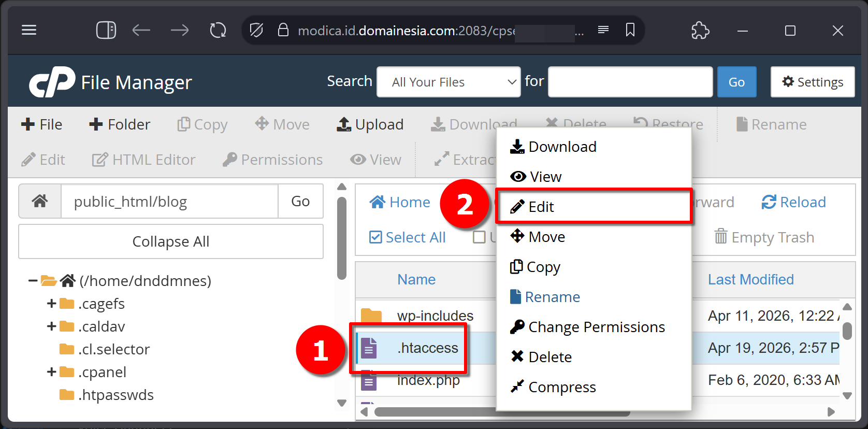
Task: Click the file list vertical scrollbar thumb
Action: (847, 331)
